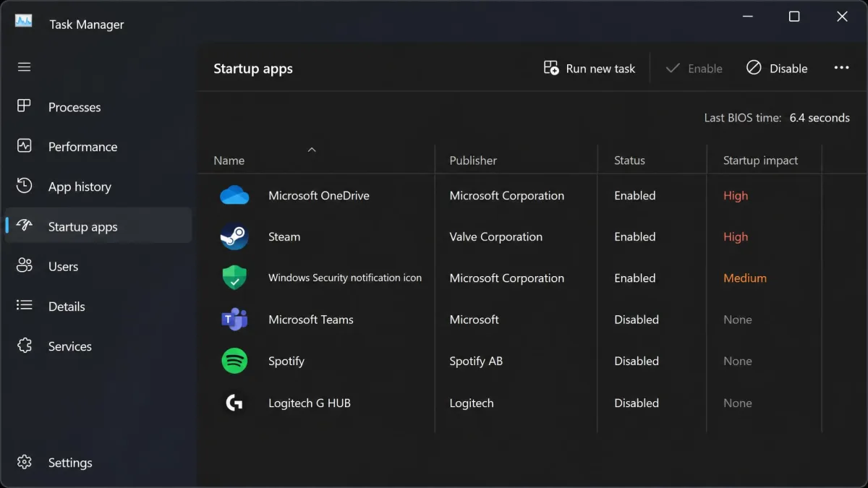Viewport: 868px width, 488px height.
Task: Click Disabled status in Spotify row
Action: (637, 361)
